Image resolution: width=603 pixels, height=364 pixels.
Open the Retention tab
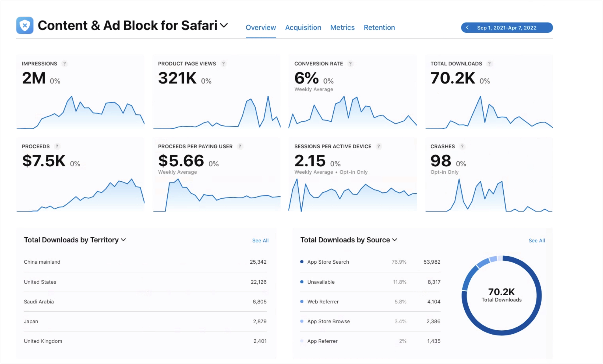(379, 27)
